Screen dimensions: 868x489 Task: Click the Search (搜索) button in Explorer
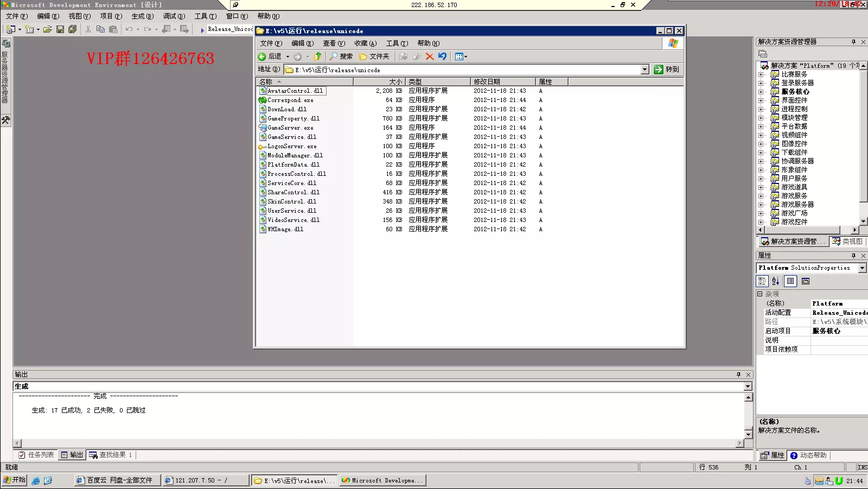point(341,56)
